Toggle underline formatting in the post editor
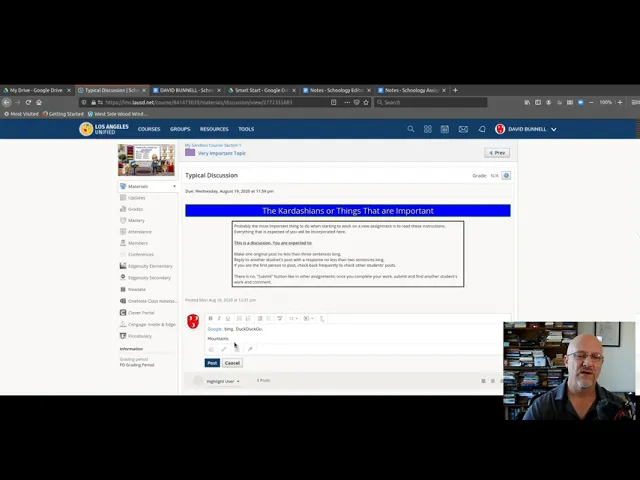Viewport: 640px width, 480px height. click(x=228, y=318)
